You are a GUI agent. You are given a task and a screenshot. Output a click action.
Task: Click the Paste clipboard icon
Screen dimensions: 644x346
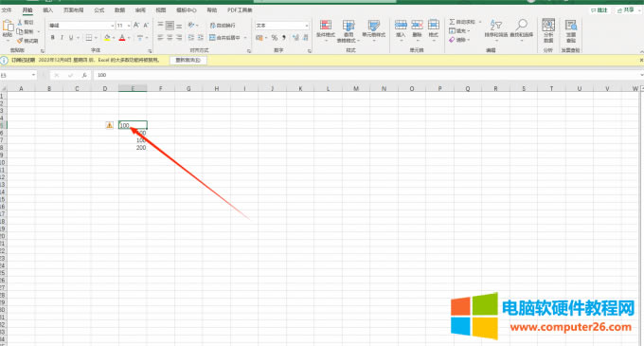8,27
